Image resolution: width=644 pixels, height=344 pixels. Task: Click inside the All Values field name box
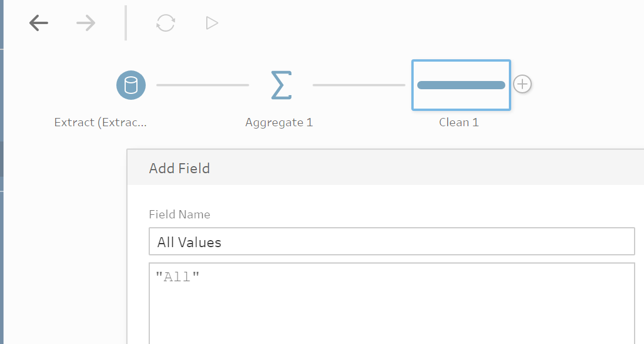click(391, 241)
